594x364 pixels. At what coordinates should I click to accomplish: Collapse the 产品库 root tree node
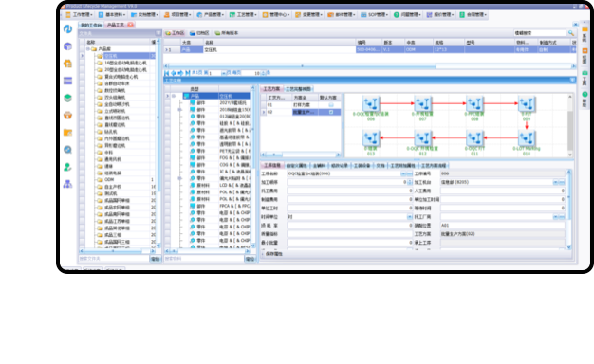click(88, 48)
